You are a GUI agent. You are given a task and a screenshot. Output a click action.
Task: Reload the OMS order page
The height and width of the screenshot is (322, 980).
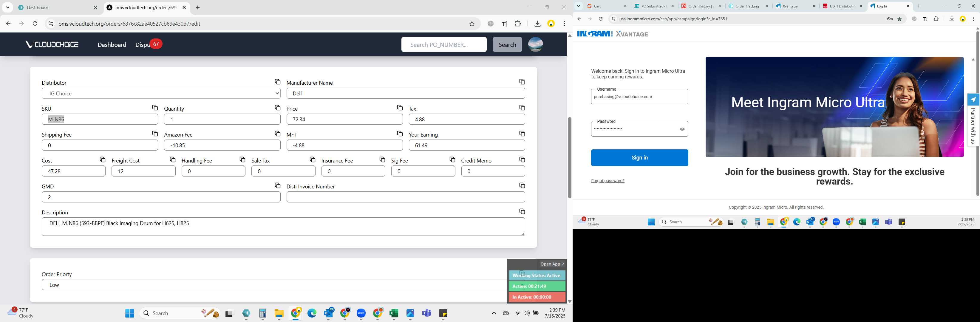(x=35, y=24)
